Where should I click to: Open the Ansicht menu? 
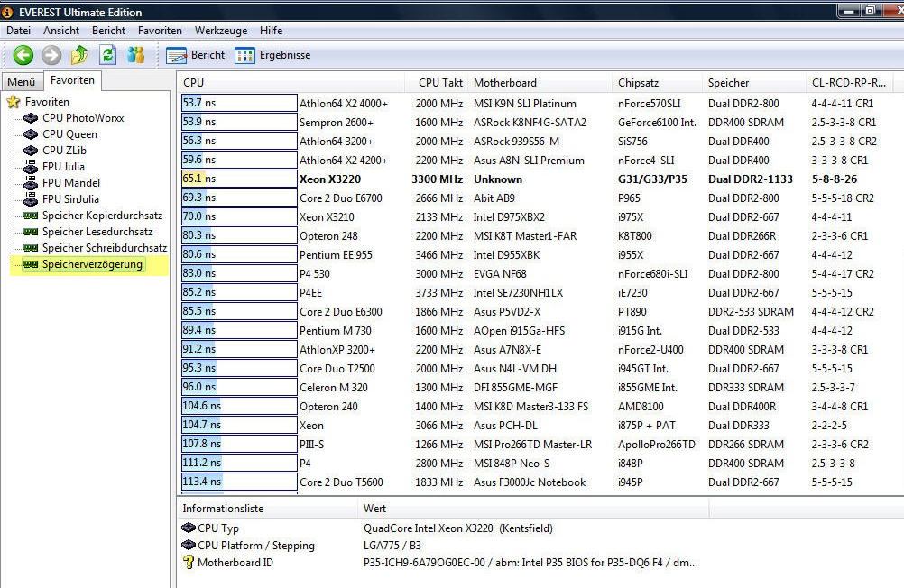point(61,31)
